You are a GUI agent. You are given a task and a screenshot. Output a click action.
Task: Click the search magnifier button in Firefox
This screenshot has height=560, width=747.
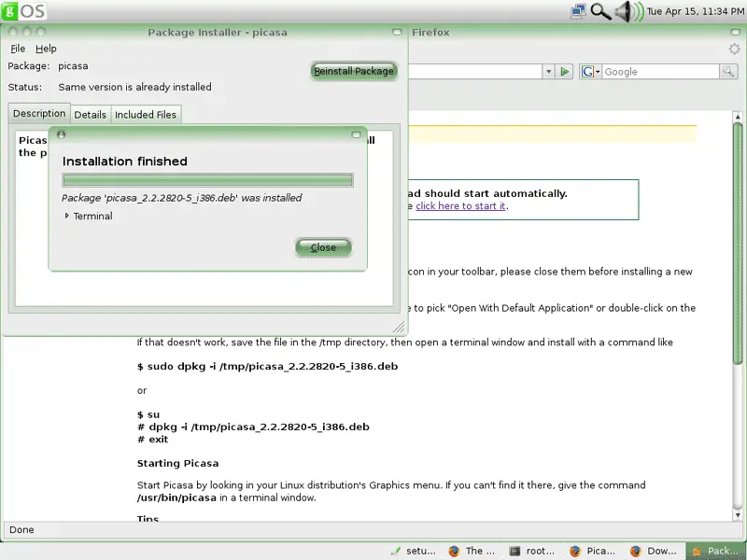(x=728, y=72)
